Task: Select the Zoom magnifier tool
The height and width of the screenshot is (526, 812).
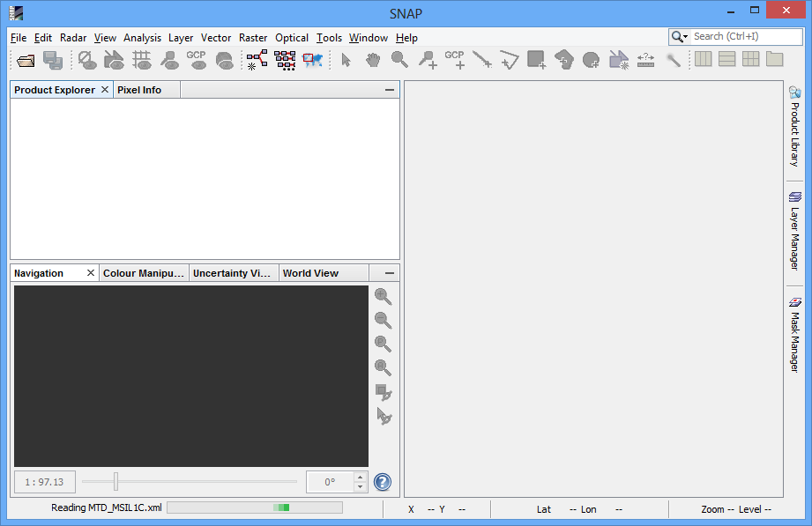Action: [399, 60]
